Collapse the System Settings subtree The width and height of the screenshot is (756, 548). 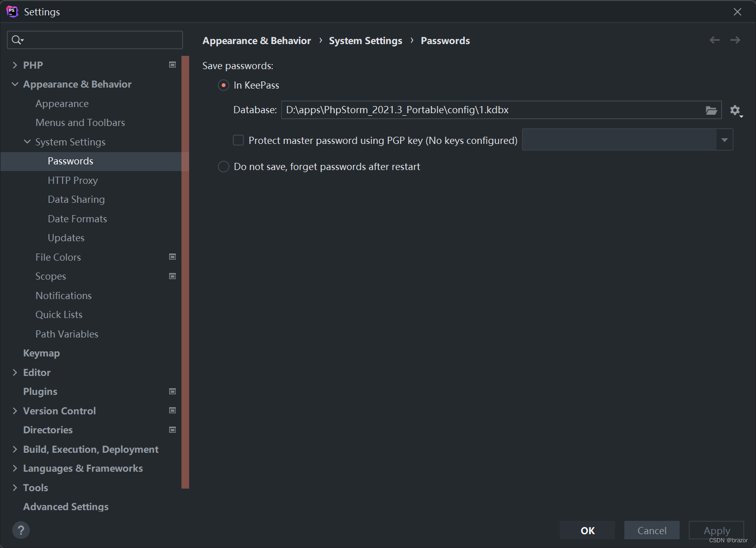click(27, 142)
